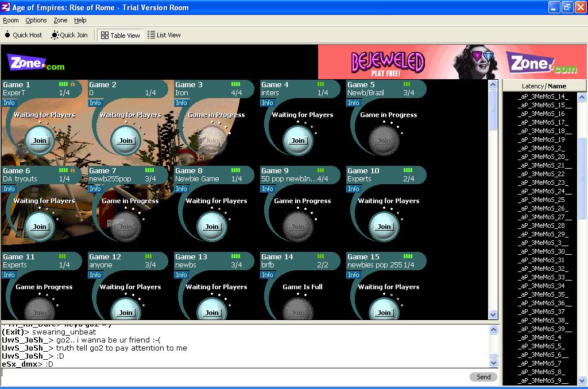The width and height of the screenshot is (588, 389).
Task: Join Game 8 Newbie Game
Action: (x=212, y=227)
